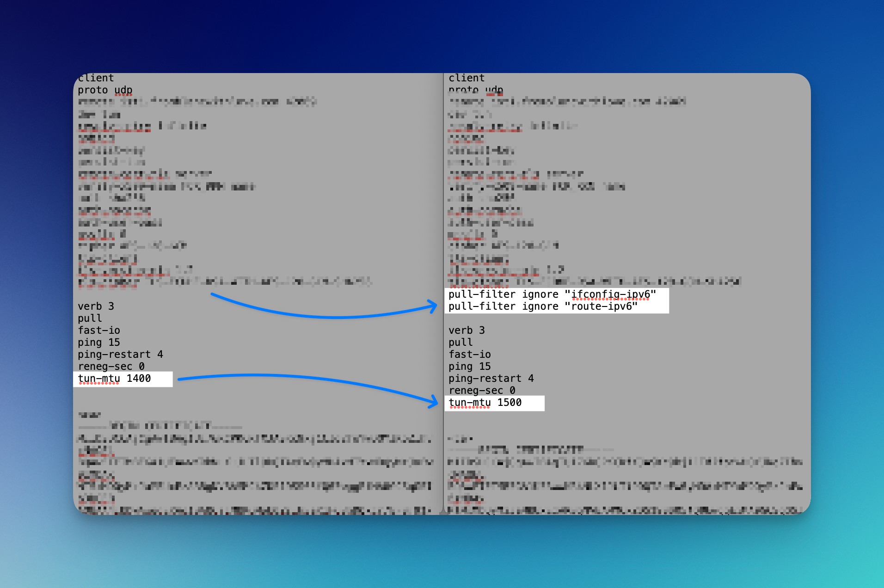Select the "pull" line in right pane

click(x=460, y=343)
